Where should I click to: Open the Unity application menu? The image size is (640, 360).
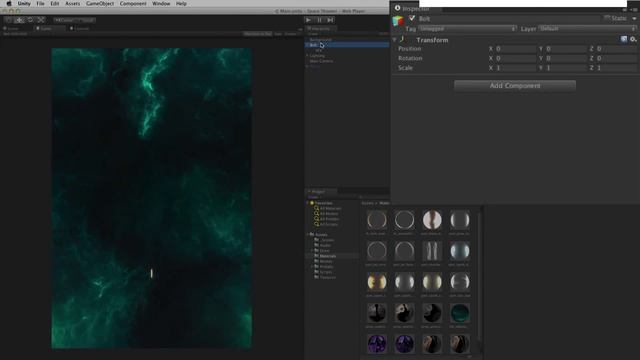point(24,4)
